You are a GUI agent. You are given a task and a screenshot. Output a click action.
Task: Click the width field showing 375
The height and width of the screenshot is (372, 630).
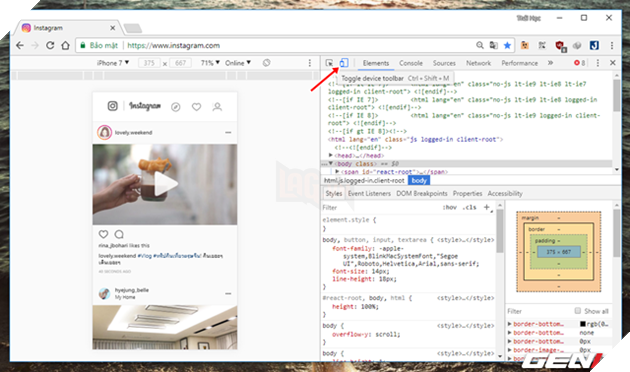click(x=149, y=63)
